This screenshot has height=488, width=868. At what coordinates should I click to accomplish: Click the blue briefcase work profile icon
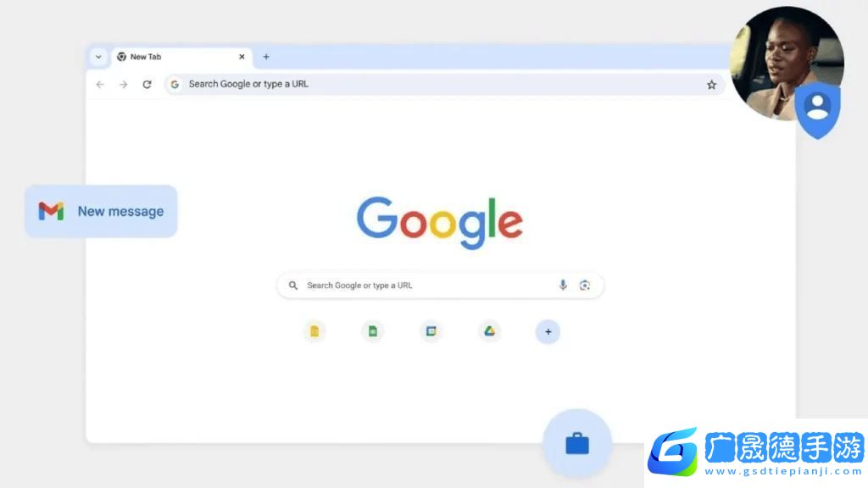click(576, 443)
